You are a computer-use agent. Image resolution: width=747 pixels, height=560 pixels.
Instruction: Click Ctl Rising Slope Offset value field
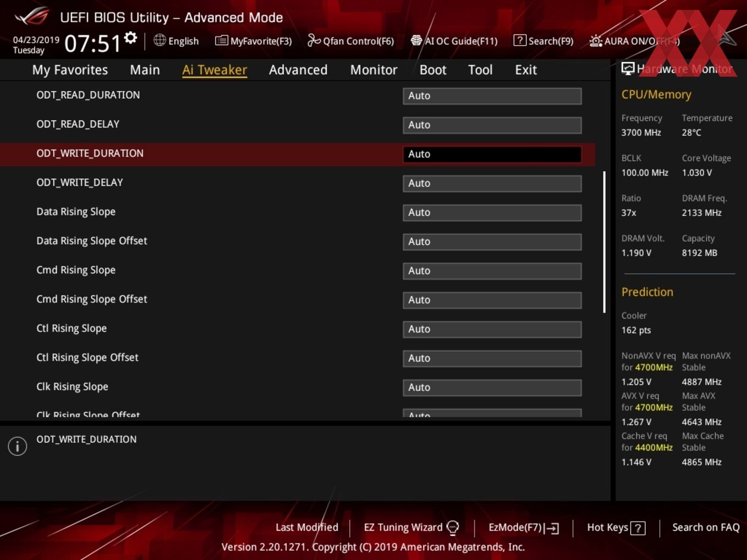[x=492, y=357]
